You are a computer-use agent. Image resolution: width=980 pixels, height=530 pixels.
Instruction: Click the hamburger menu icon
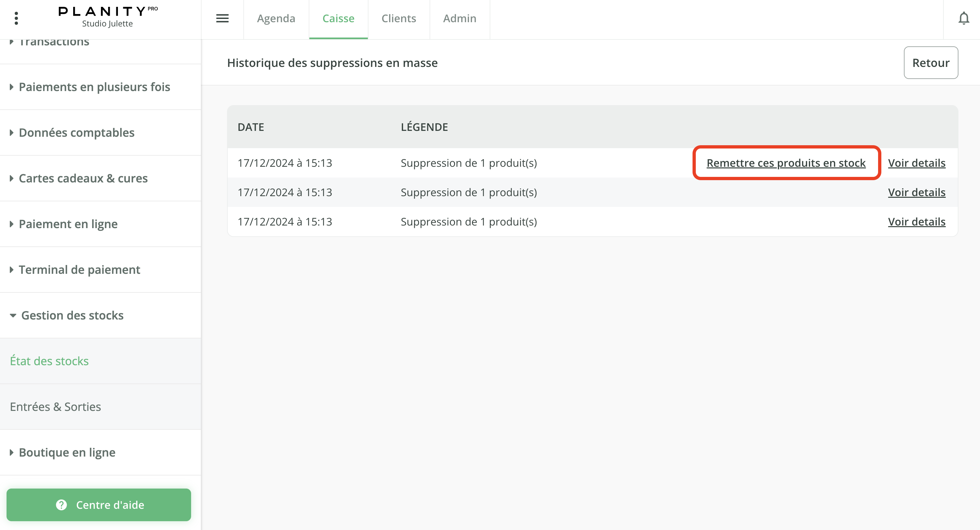[x=222, y=18]
